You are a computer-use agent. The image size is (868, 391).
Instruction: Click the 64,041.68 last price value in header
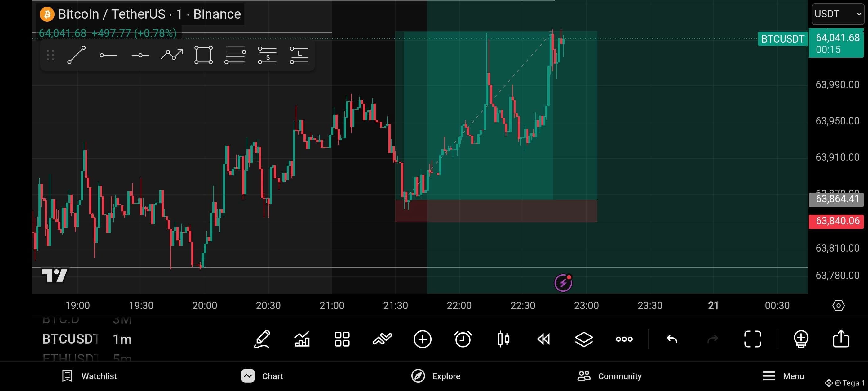coord(63,33)
